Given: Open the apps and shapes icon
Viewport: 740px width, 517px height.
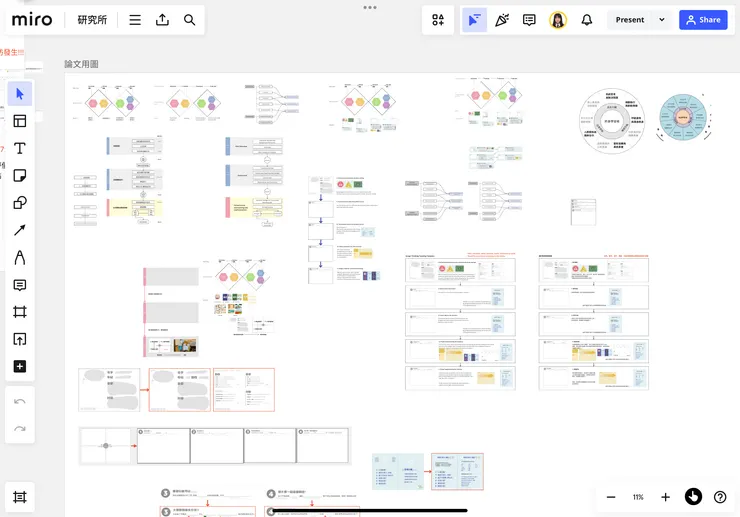Looking at the screenshot, I should point(438,20).
